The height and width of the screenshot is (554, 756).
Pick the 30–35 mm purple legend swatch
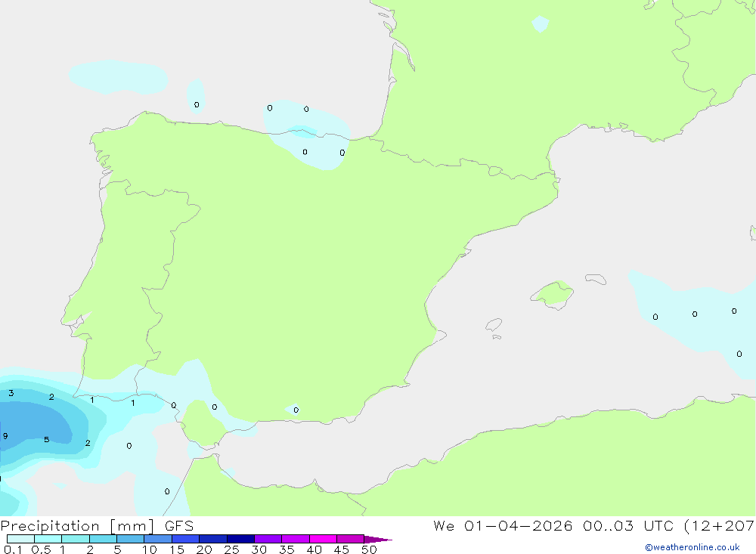point(268,539)
